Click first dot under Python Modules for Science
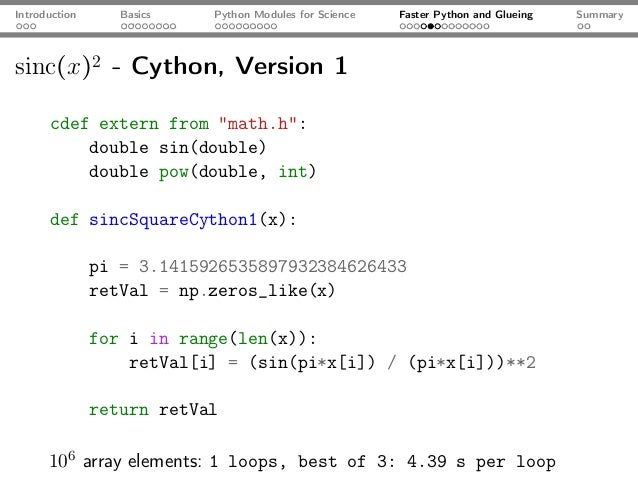Image resolution: width=638 pixels, height=479 pixels. coord(218,26)
